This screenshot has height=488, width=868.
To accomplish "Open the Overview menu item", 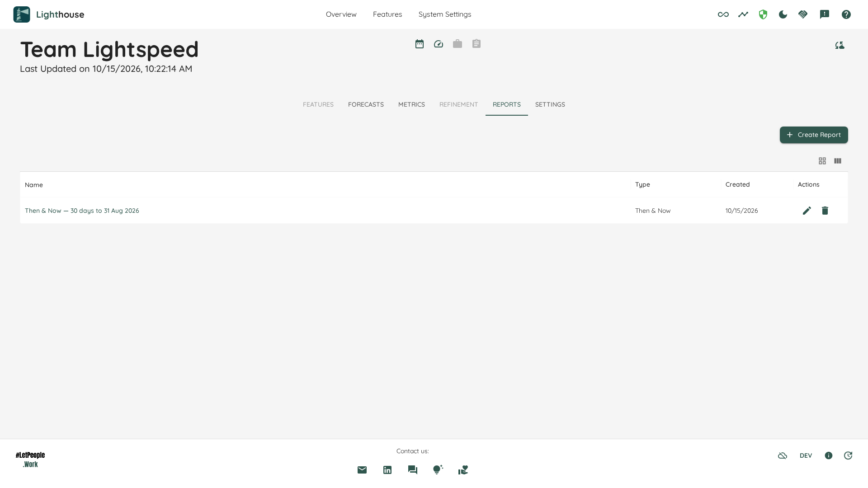I will pyautogui.click(x=341, y=14).
